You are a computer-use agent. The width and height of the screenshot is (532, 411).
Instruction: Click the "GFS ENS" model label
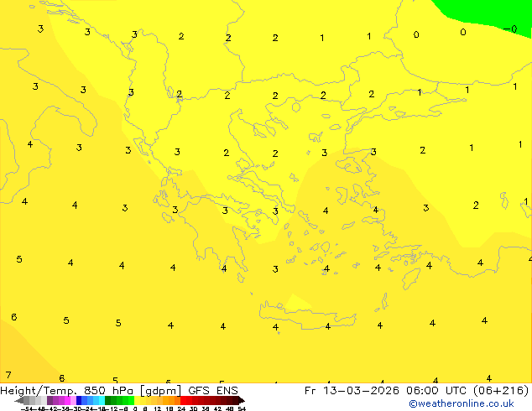(213, 390)
